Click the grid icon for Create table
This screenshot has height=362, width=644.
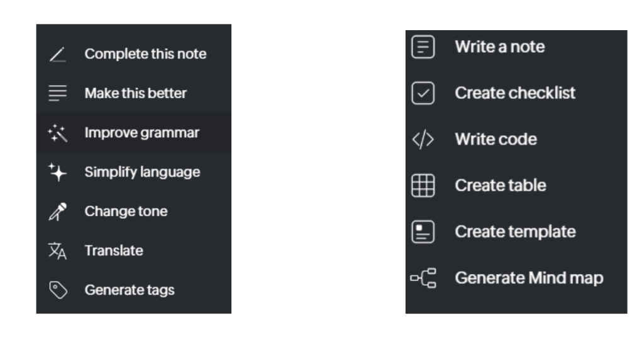[423, 186]
